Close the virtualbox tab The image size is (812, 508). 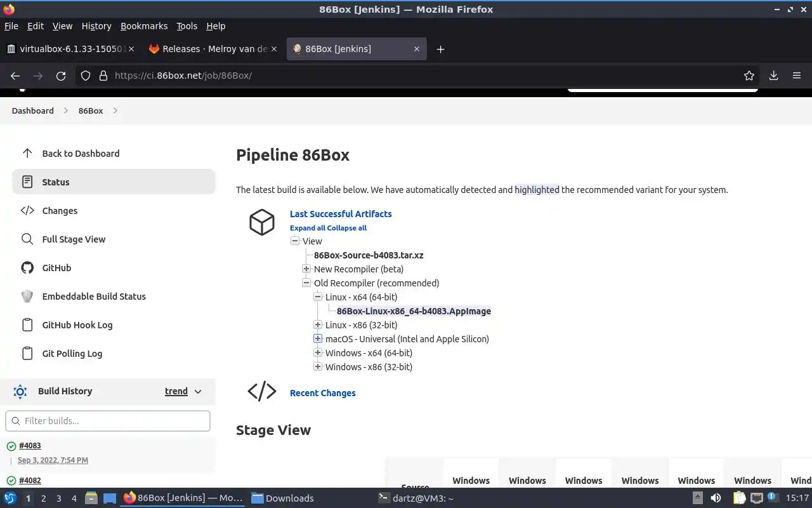pos(132,49)
